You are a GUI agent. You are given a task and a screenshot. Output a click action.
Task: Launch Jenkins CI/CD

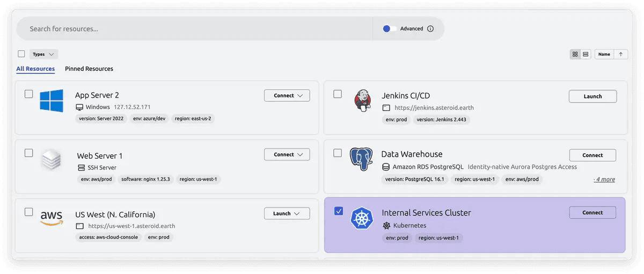(x=592, y=97)
